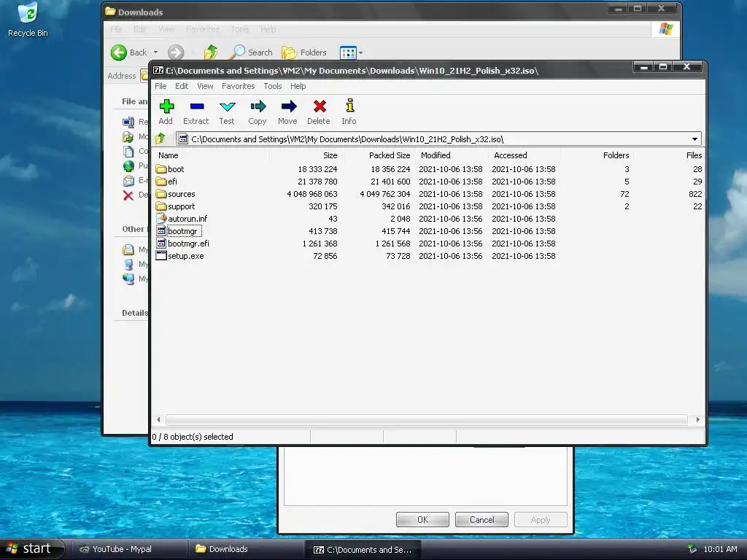Screen dimensions: 747x560
Task: Click the status text 0 / 8 object(s) selected
Action: tap(193, 437)
